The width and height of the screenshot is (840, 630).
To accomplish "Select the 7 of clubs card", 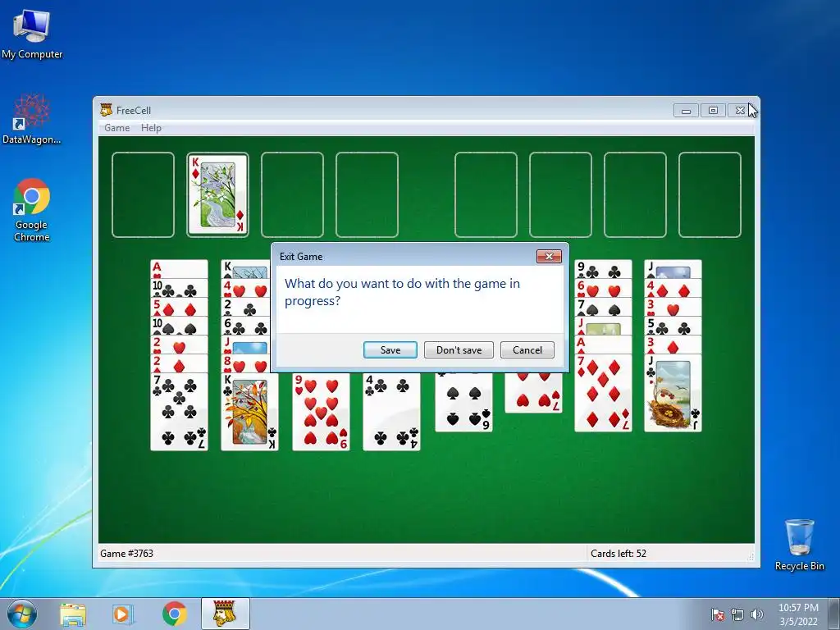I will point(179,412).
